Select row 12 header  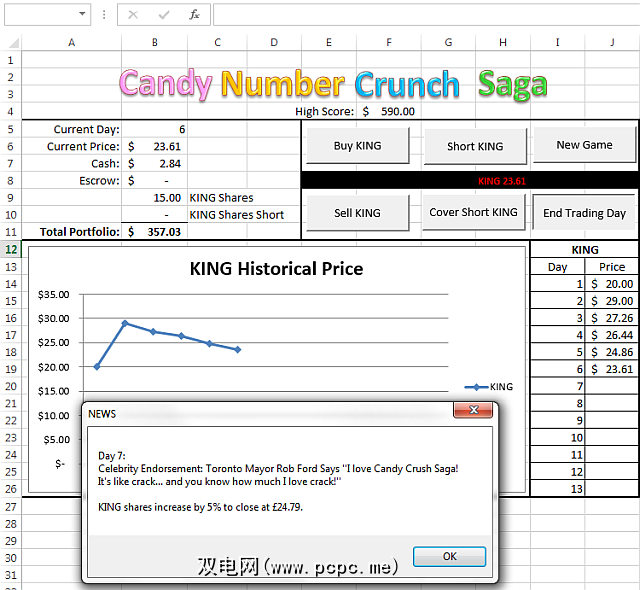click(11, 249)
